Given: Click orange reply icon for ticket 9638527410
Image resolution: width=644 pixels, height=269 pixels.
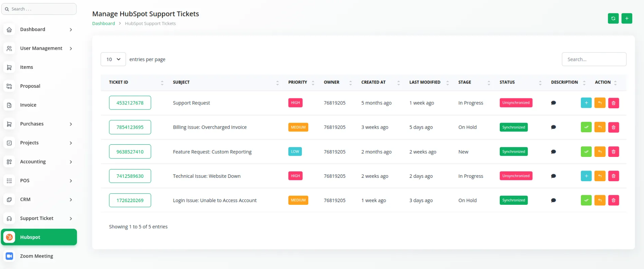Looking at the screenshot, I should [x=600, y=152].
